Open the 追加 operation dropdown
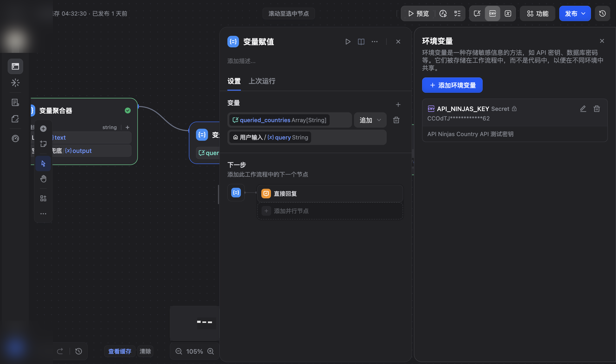The width and height of the screenshot is (616, 364). 370,120
